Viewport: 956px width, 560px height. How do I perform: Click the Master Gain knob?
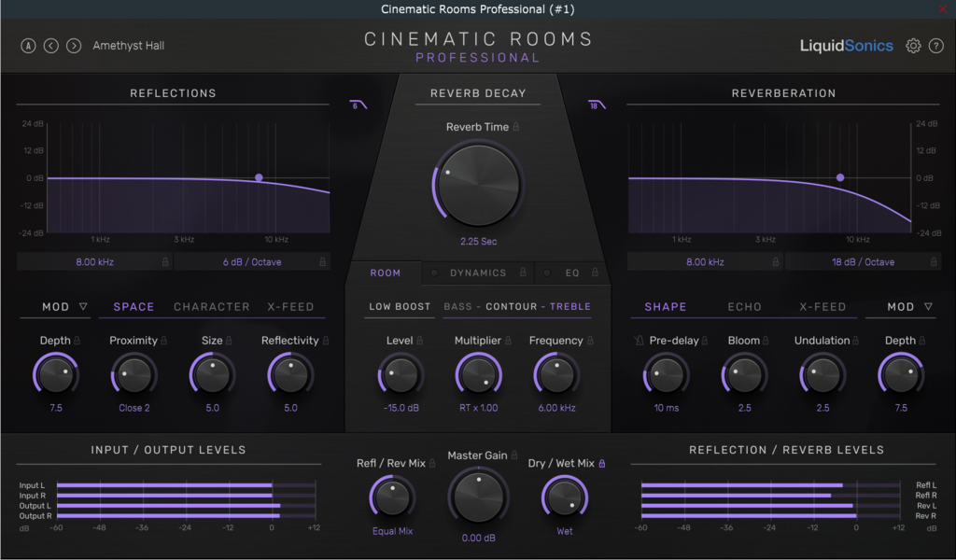click(479, 497)
